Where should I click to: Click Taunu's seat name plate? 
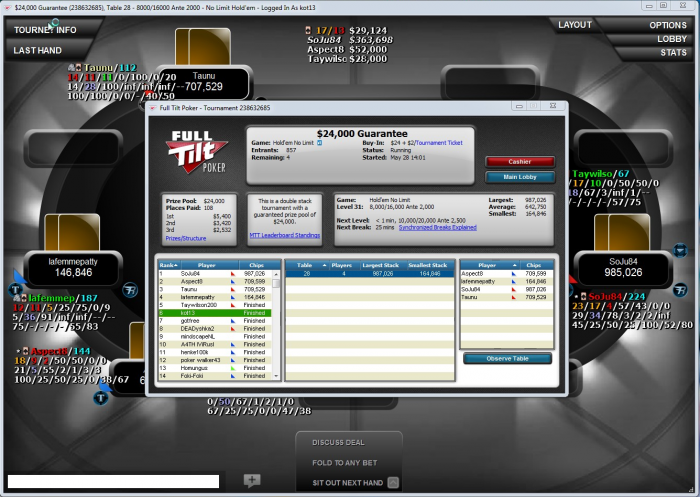pos(204,82)
